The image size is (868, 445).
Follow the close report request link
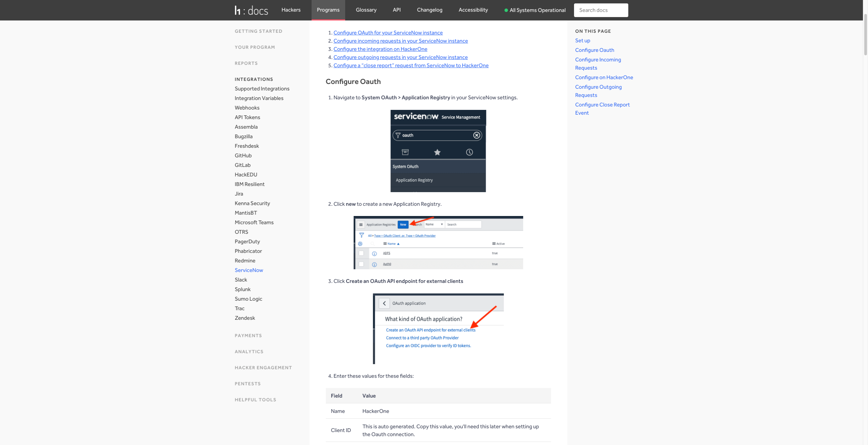coord(411,66)
